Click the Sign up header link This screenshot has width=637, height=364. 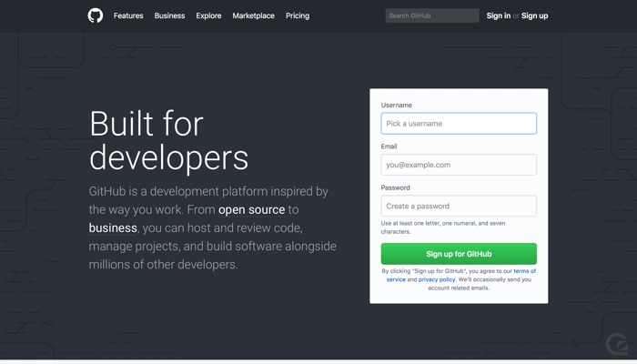tap(535, 15)
